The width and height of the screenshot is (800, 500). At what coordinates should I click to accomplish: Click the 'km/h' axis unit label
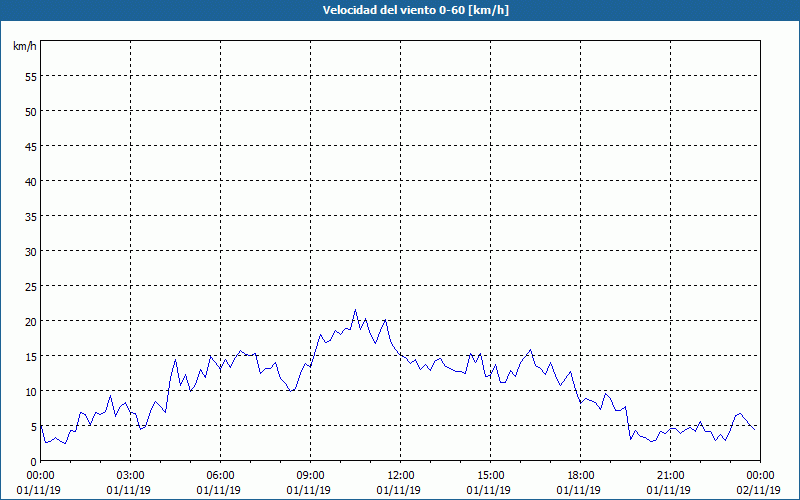pyautogui.click(x=24, y=46)
